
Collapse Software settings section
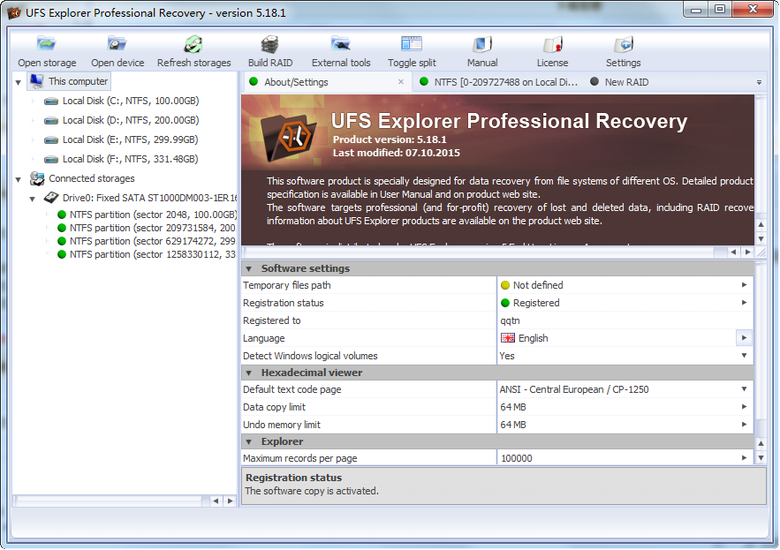(x=249, y=269)
